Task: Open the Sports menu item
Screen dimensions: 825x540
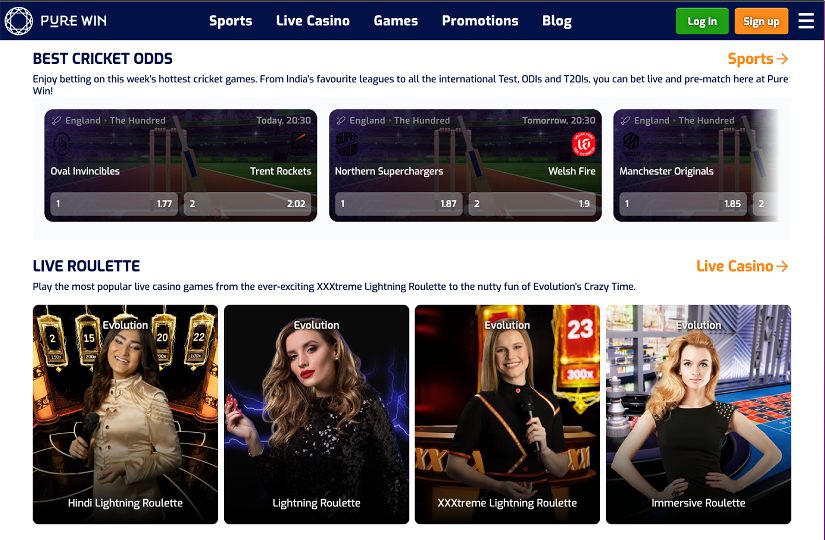Action: [230, 21]
